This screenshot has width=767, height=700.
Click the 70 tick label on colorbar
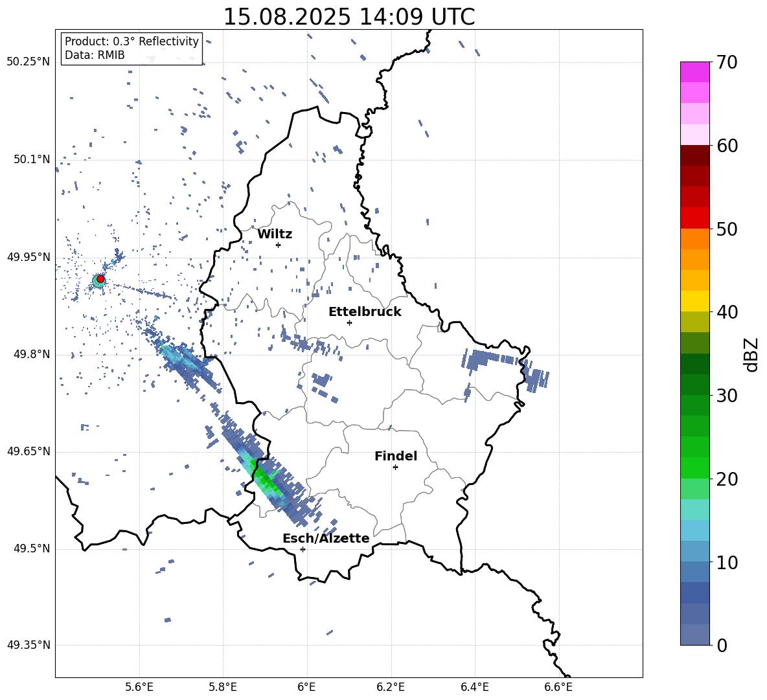(x=727, y=63)
